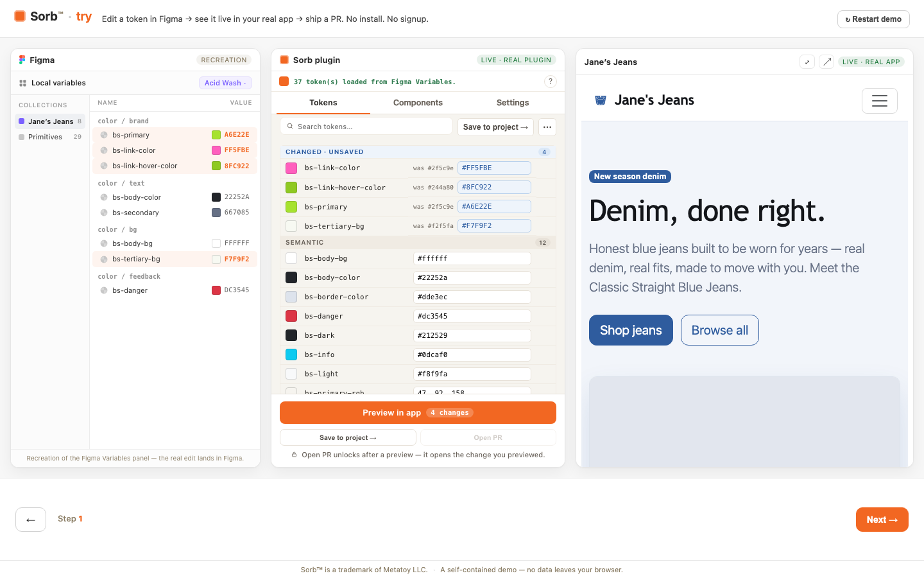Switch to the Tokens tab
924x578 pixels.
[x=323, y=103]
